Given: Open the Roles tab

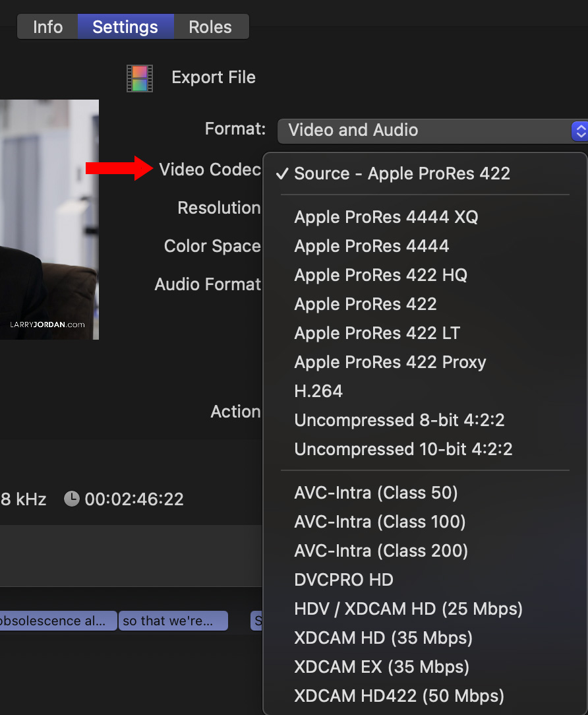Looking at the screenshot, I should click(x=210, y=27).
